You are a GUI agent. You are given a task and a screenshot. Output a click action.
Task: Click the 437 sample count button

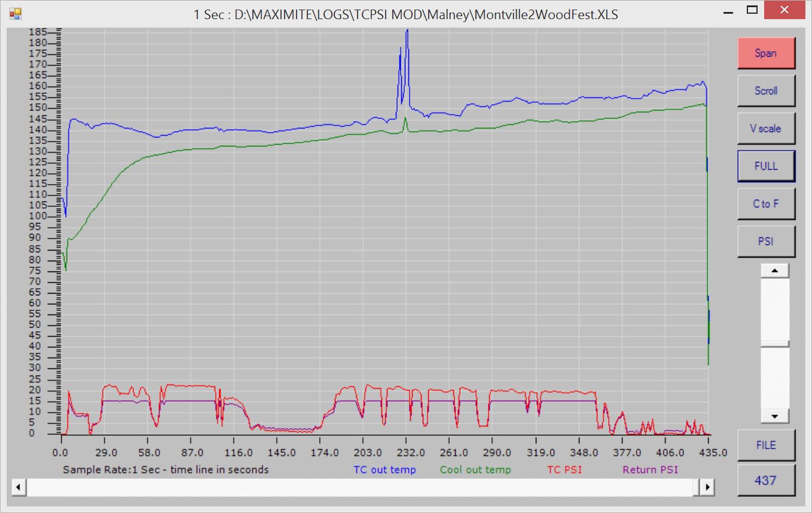point(766,480)
